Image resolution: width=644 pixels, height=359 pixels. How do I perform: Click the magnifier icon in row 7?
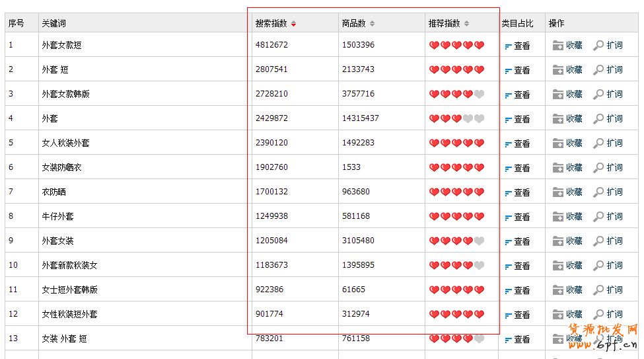coord(598,192)
